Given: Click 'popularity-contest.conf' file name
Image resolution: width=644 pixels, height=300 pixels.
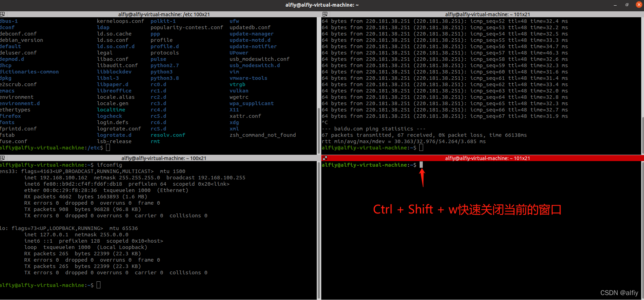Looking at the screenshot, I should tap(187, 27).
